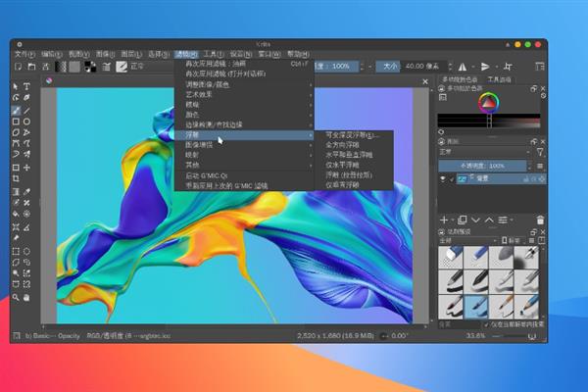This screenshot has height=392, width=588.
Task: Toggle vertical mirror mode
Action: [x=485, y=67]
